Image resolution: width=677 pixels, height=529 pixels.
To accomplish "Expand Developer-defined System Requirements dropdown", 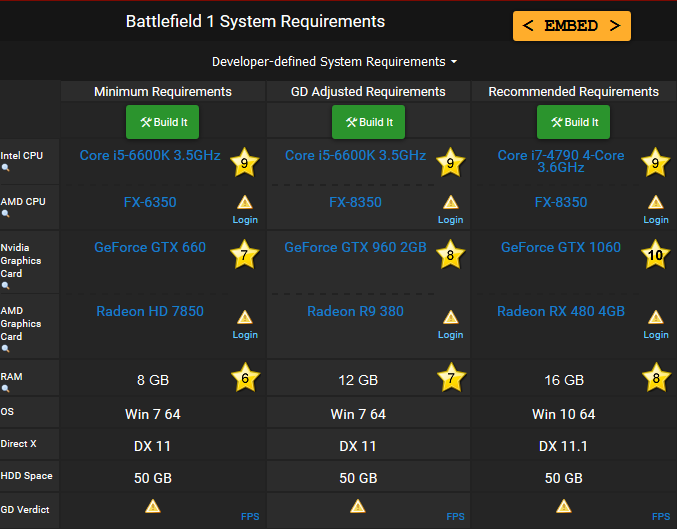I will 335,62.
